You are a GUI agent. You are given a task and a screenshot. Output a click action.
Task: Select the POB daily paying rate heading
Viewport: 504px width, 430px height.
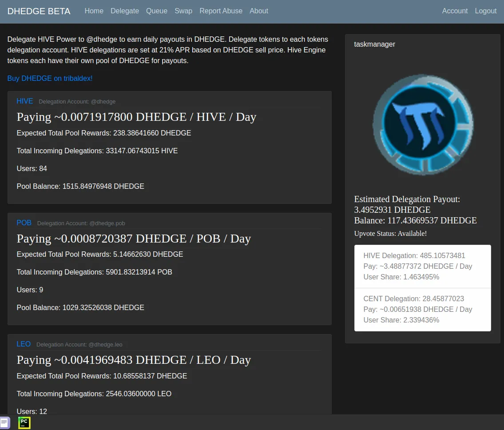134,239
